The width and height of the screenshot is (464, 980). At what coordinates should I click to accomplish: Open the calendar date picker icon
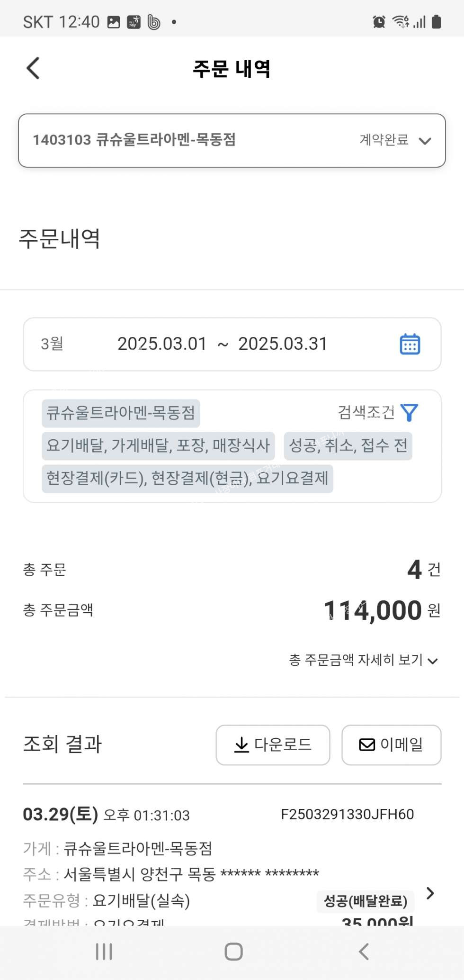(410, 344)
